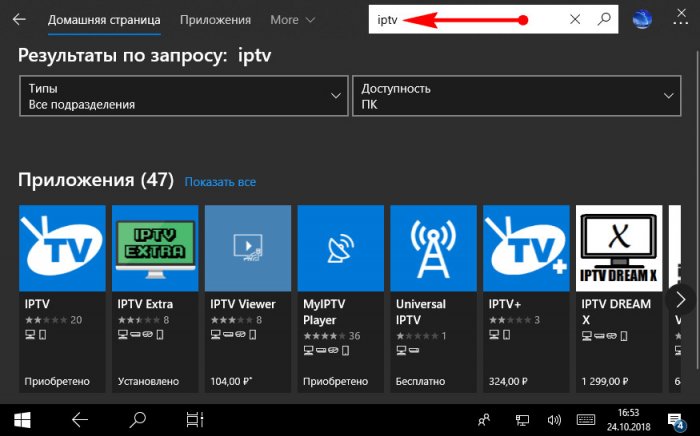Open the volume speaker icon

point(554,420)
